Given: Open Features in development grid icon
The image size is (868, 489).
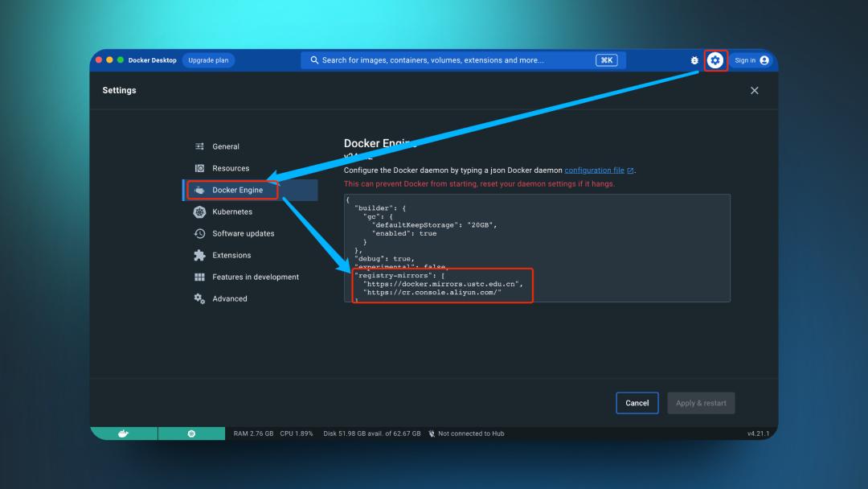Looking at the screenshot, I should [200, 277].
